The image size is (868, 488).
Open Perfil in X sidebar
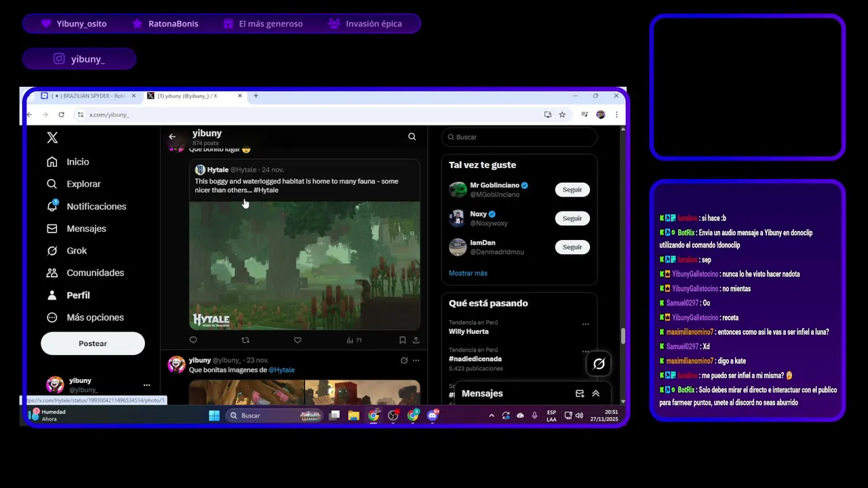pyautogui.click(x=68, y=295)
